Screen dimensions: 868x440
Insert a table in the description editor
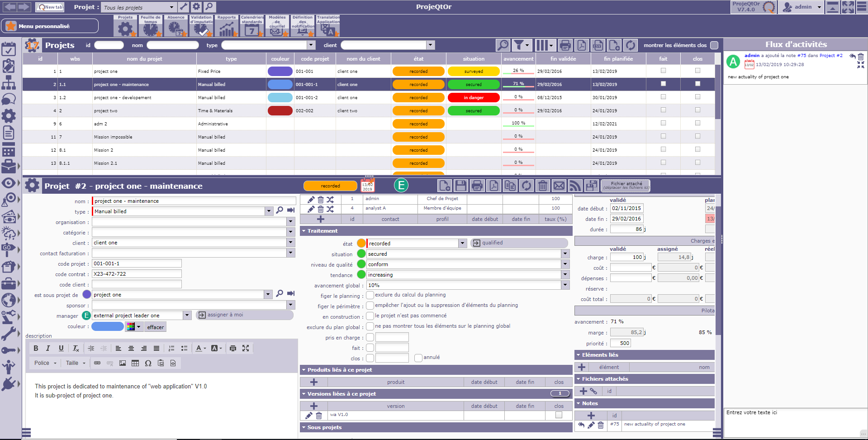click(135, 363)
